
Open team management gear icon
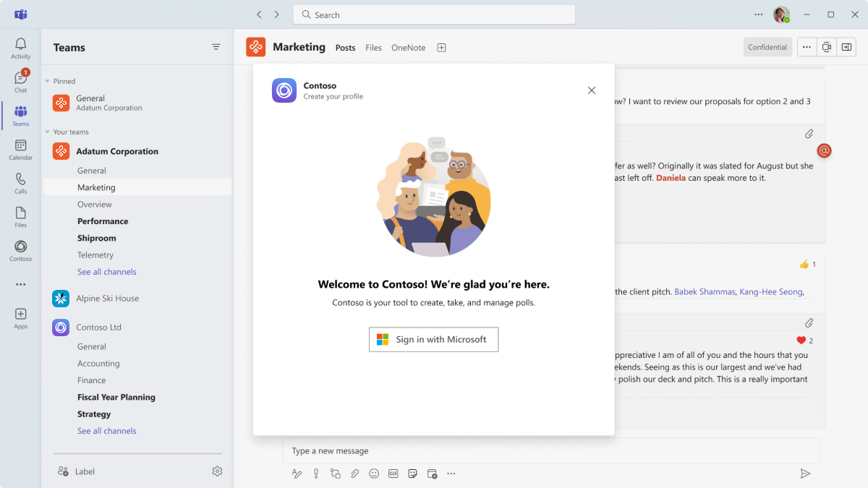point(217,471)
